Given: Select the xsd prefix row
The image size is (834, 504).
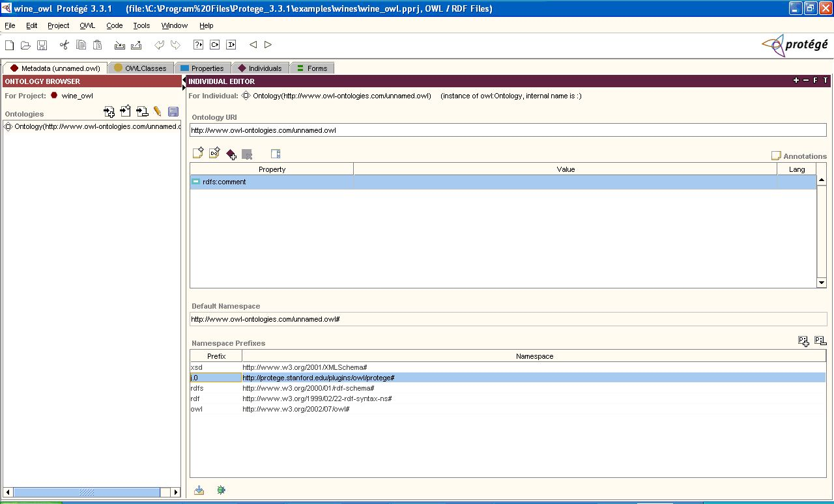Looking at the screenshot, I should pyautogui.click(x=508, y=367).
